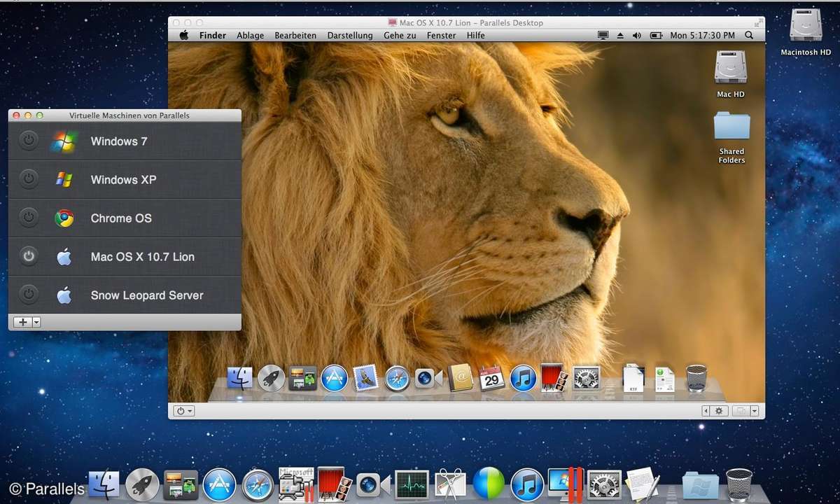Viewport: 840px width, 504px height.
Task: Select Mac HD drive on guest desktop
Action: click(x=730, y=74)
